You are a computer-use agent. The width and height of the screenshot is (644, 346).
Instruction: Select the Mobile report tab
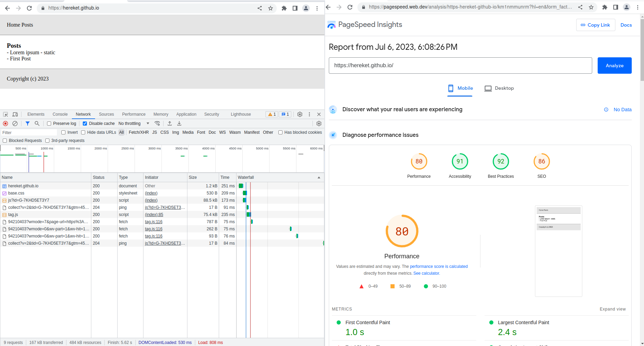click(x=460, y=88)
